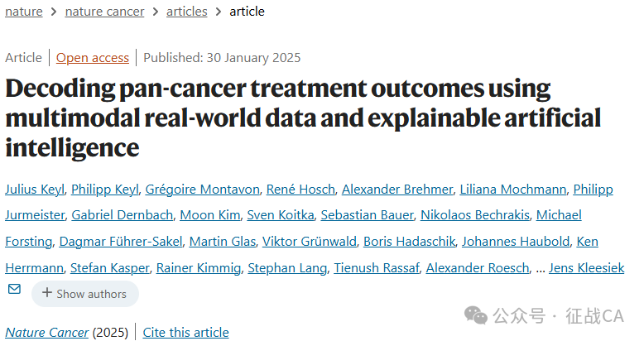Select author Alexander Roesch

pyautogui.click(x=478, y=268)
